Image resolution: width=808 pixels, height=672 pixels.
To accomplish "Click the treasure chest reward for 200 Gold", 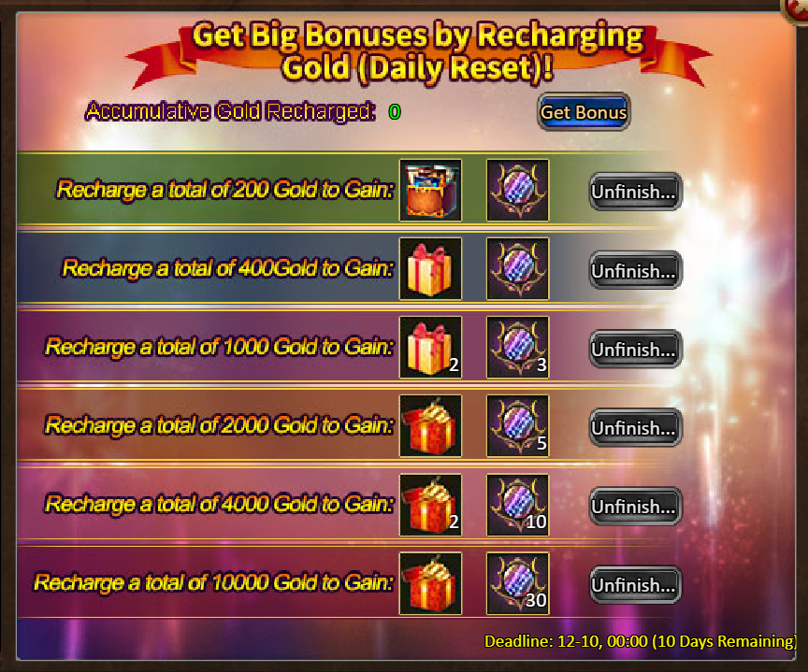I will [430, 190].
